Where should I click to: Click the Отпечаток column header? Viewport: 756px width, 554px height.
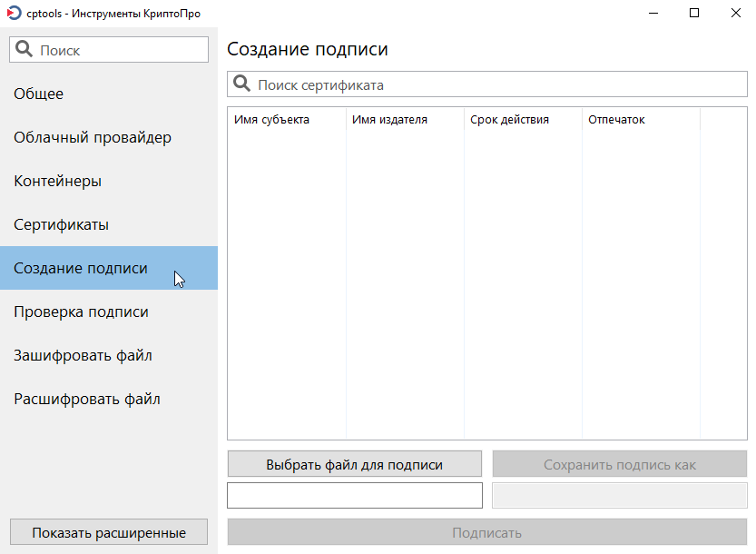point(617,120)
